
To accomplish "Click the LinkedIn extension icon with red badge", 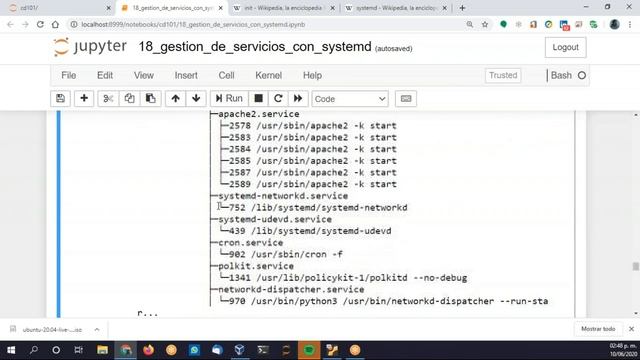I will tap(564, 25).
